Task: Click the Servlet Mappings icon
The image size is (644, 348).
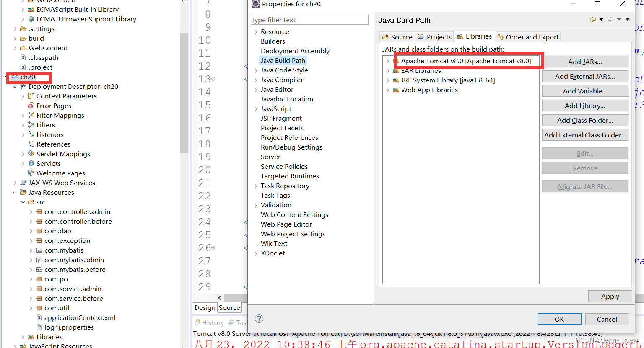Action: [x=31, y=154]
